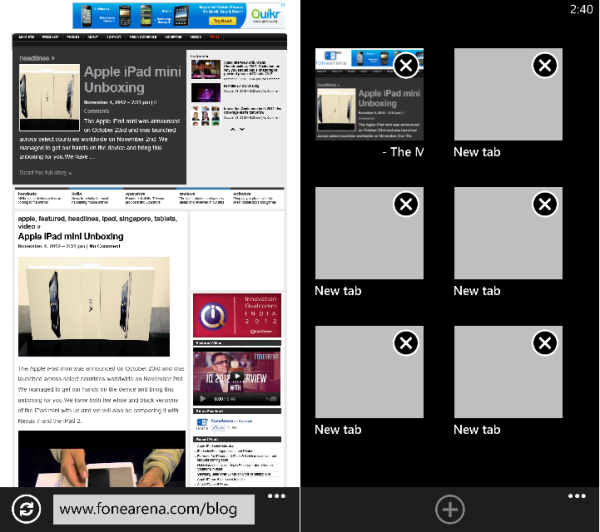Click the up arrow under headlines sidebar list
600x532 pixels.
click(232, 129)
